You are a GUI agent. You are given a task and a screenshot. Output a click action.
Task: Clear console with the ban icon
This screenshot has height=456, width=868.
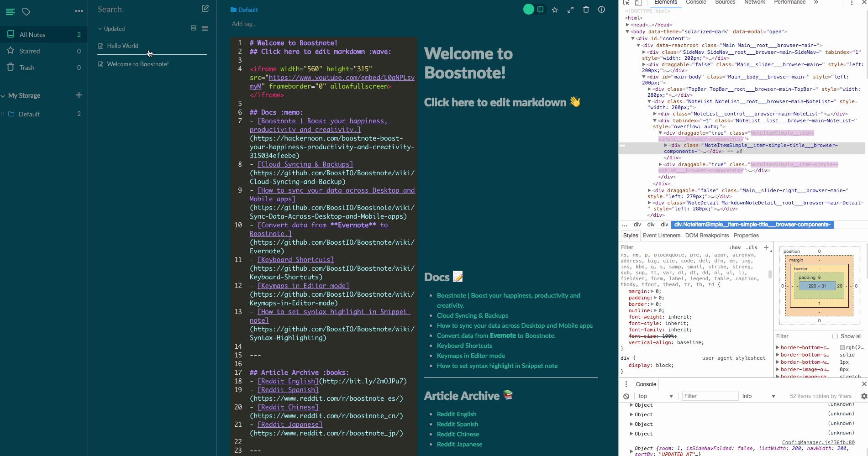point(626,396)
